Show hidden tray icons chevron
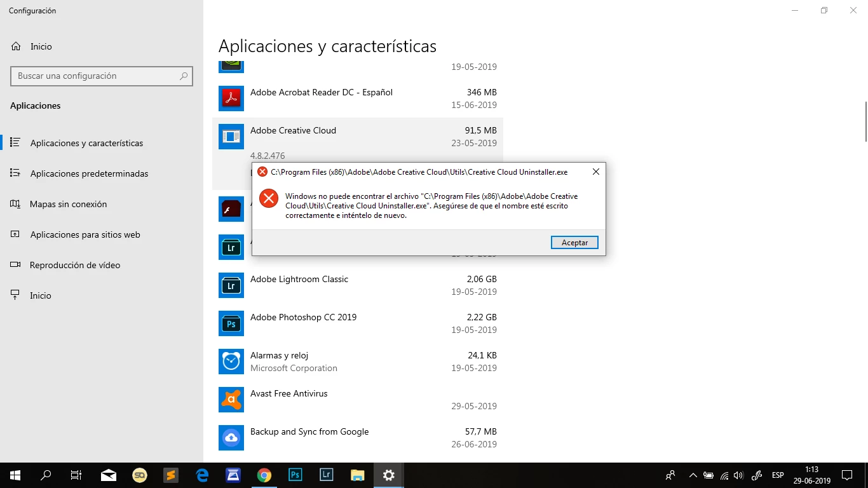 pyautogui.click(x=693, y=475)
